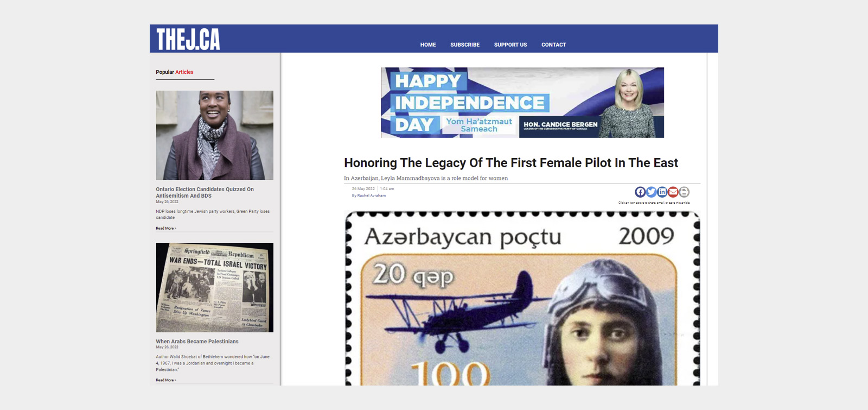
Task: Print article with the printer icon
Action: click(684, 192)
